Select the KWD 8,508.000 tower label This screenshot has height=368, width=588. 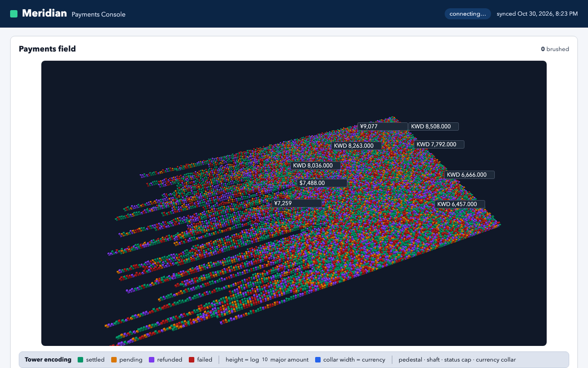click(x=434, y=127)
